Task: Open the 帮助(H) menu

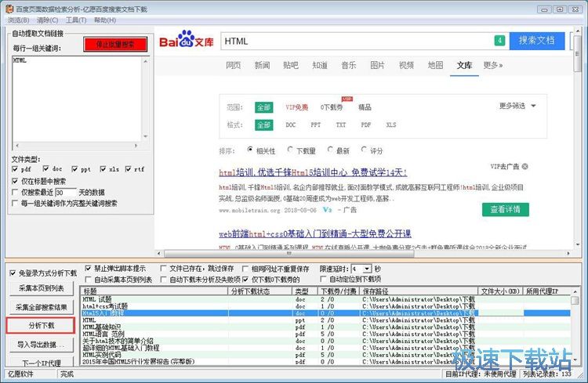Action: point(105,20)
